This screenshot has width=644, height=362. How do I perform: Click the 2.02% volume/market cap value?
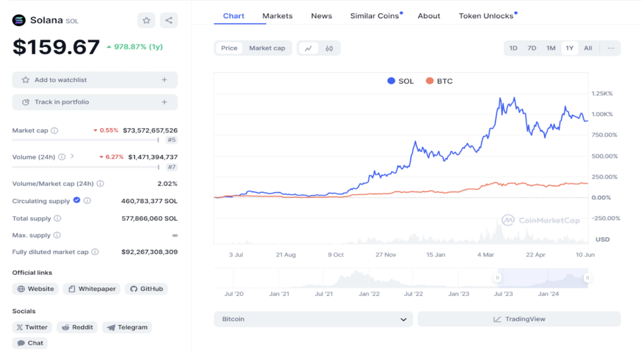(x=167, y=183)
